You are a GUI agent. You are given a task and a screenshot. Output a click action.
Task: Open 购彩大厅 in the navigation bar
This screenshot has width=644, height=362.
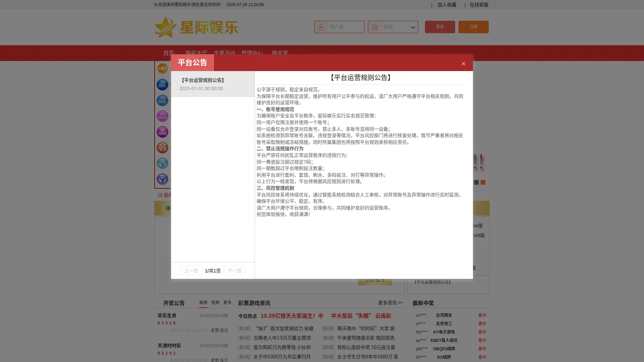click(197, 53)
